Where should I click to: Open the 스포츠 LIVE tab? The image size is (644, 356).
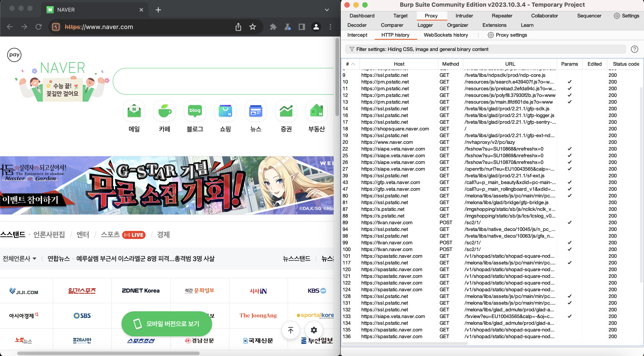coord(123,235)
